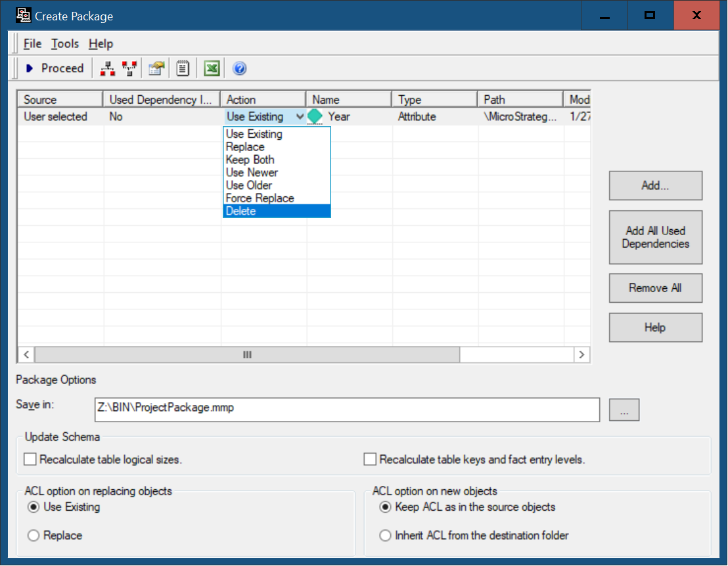Click the notepad log icon

pyautogui.click(x=183, y=68)
